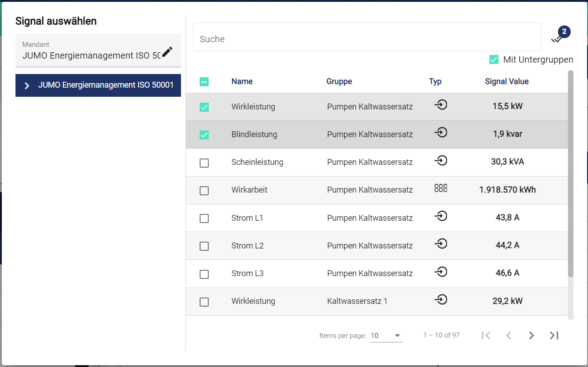Open the Mandant selection field
Image resolution: width=588 pixels, height=367 pixels.
coord(91,51)
